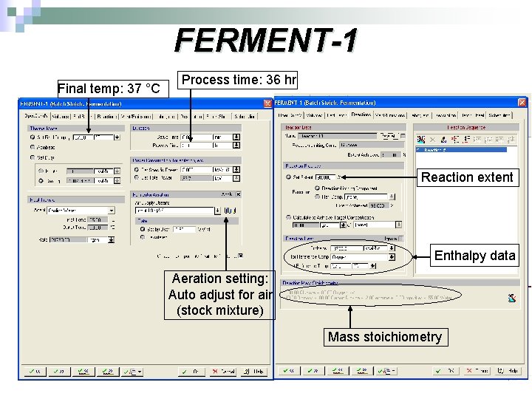The width and height of the screenshot is (532, 399).
Task: Select aeration rate Set by User
Action: [x=143, y=229]
